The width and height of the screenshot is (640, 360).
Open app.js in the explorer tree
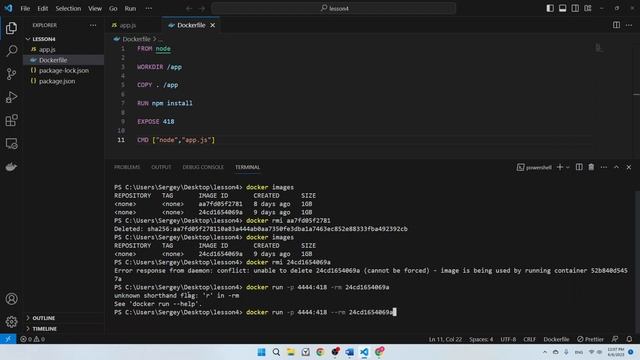[63, 49]
